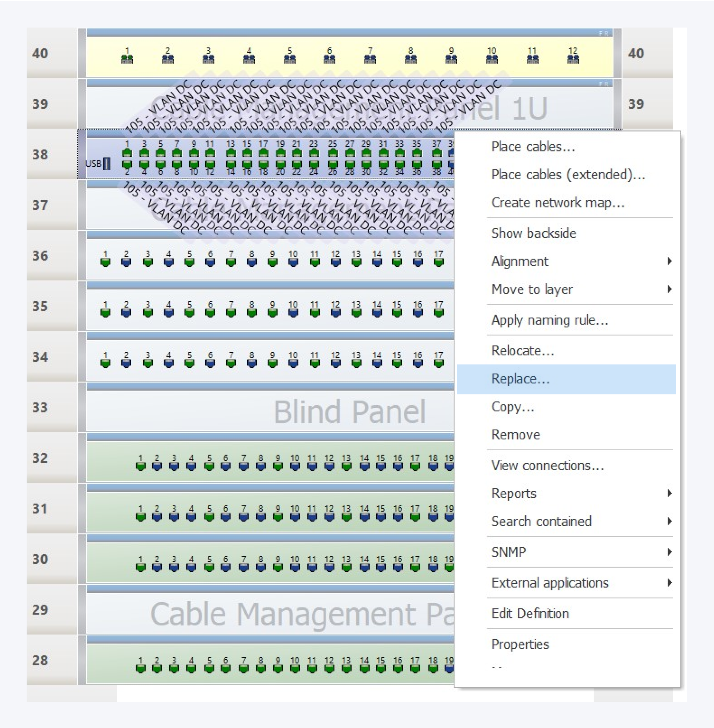The image size is (714, 728).
Task: Click port 3 in rack unit 34
Action: coord(148,363)
